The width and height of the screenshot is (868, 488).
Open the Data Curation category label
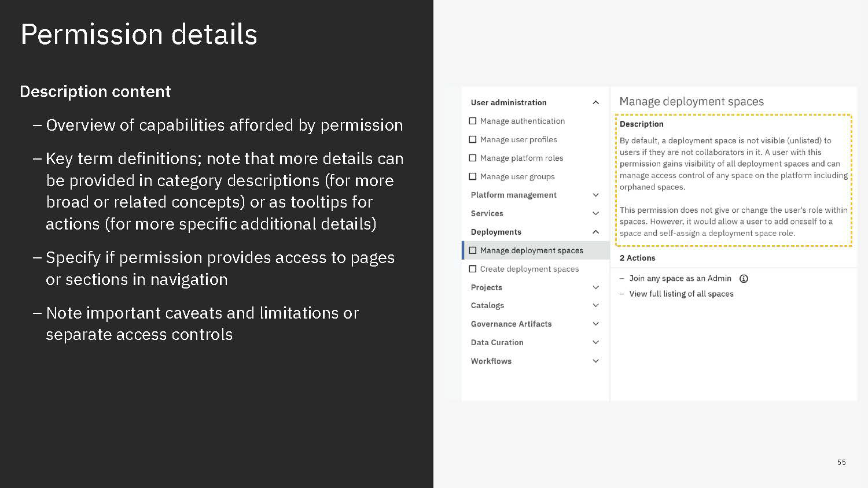coord(497,342)
